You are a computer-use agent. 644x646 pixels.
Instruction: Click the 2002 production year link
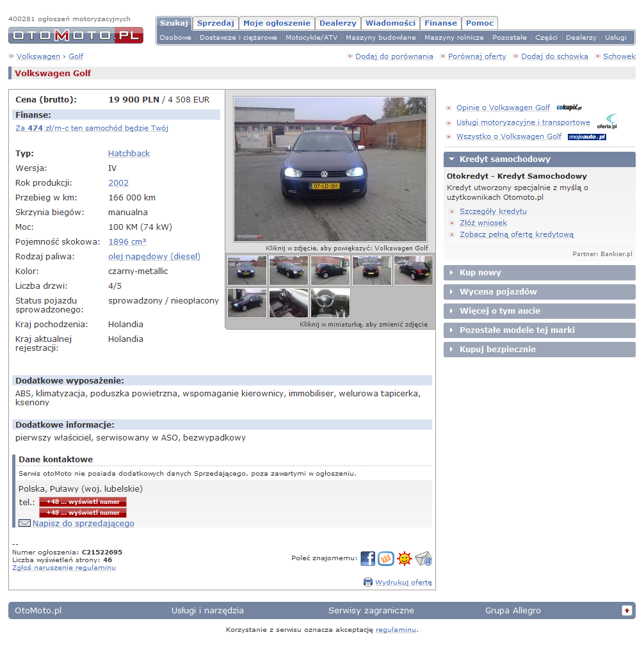point(118,183)
